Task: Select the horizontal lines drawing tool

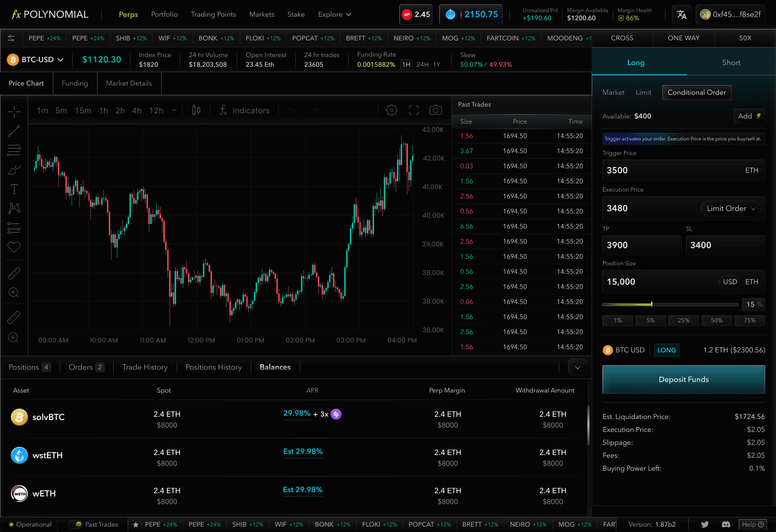Action: tap(14, 150)
